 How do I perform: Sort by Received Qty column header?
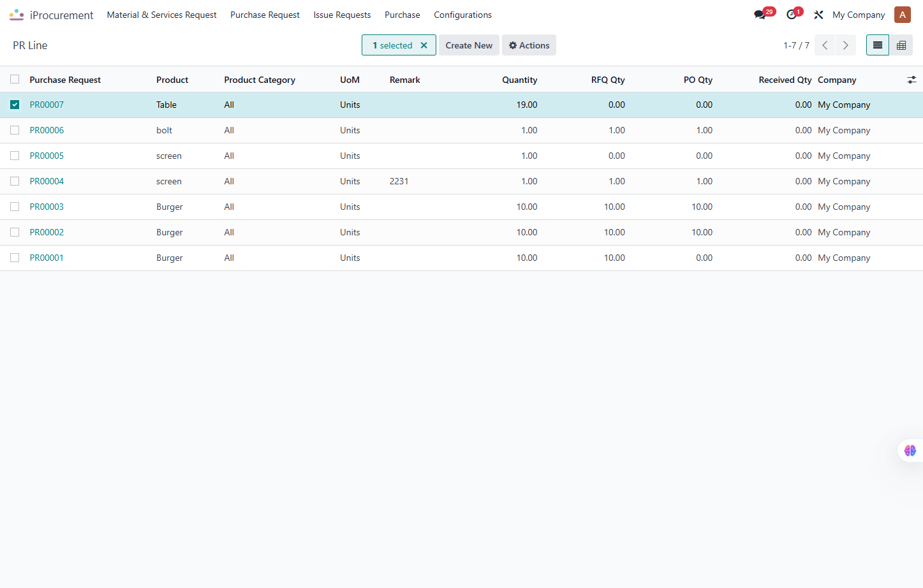click(x=785, y=80)
